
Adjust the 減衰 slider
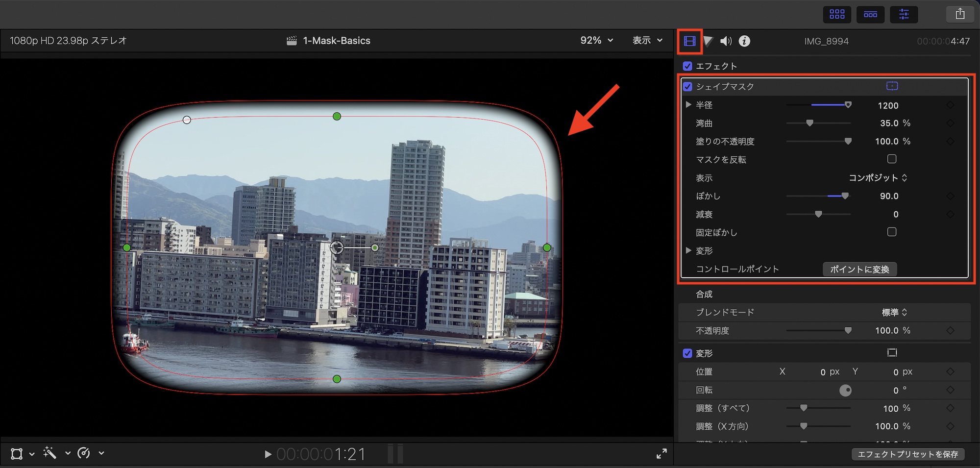tap(818, 214)
